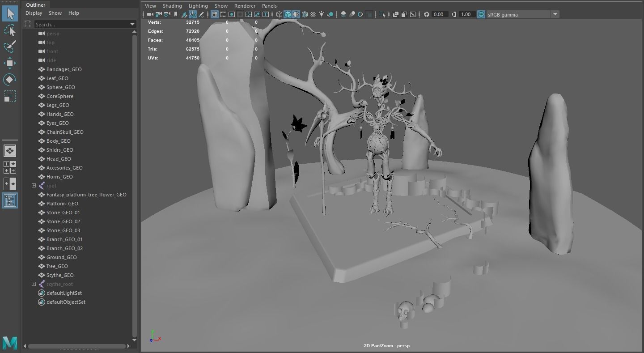Click the outliner scroll-left arrow
The width and height of the screenshot is (644, 353).
(x=25, y=346)
